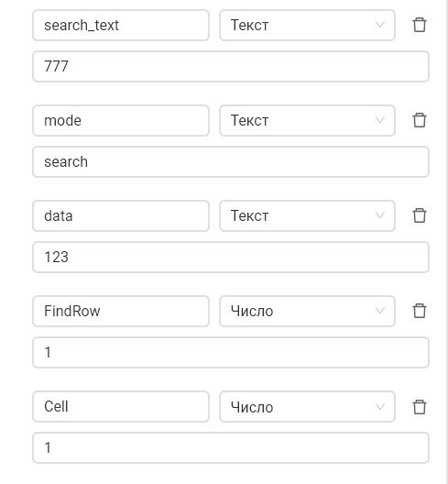
Task: Change FindRow type from Число dropdown
Action: 307,311
